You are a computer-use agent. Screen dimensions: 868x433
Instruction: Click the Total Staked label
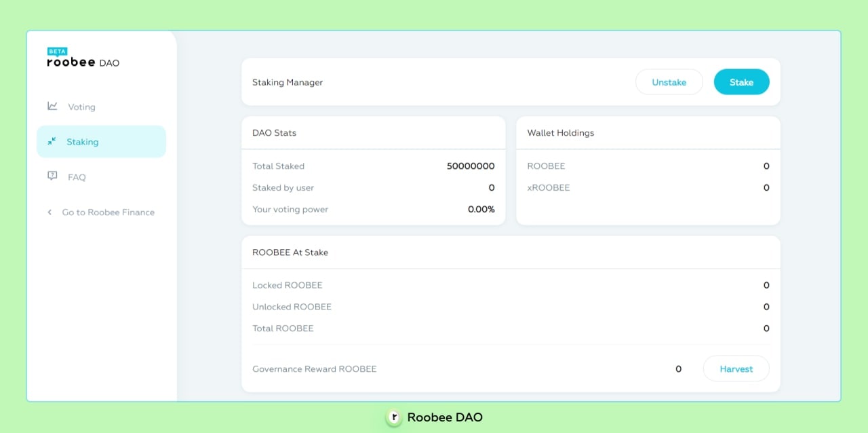tap(278, 166)
